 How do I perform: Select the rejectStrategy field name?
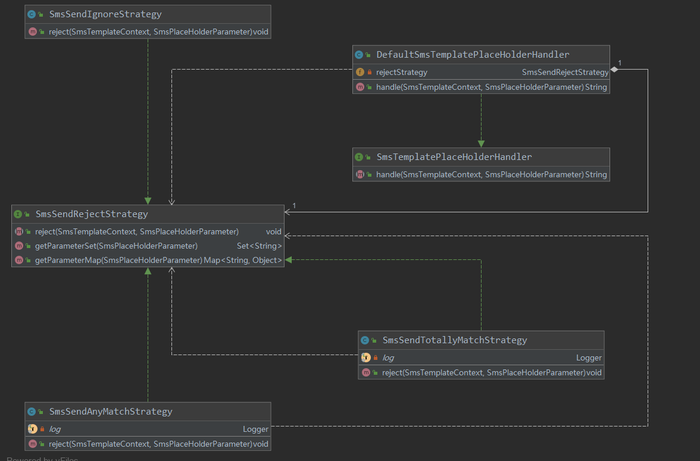[x=401, y=72]
